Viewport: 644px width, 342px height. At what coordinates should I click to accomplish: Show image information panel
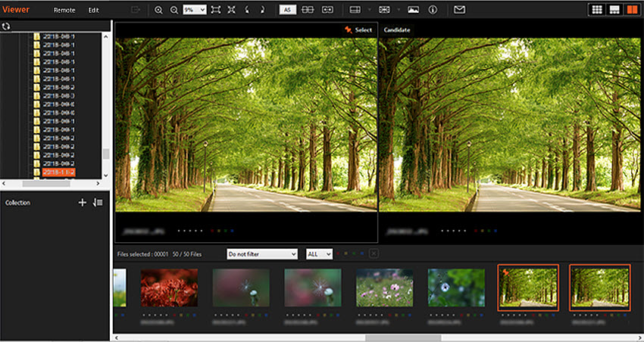tap(433, 10)
